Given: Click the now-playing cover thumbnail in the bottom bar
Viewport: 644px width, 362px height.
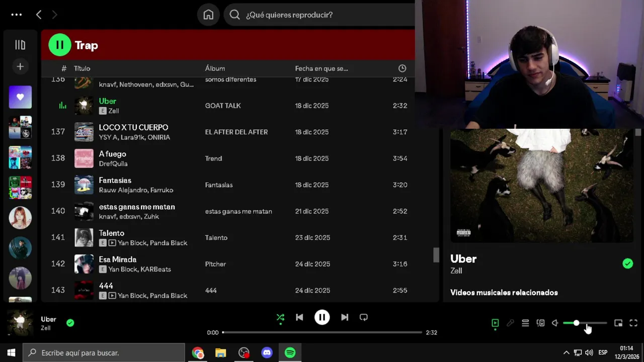Looking at the screenshot, I should (21, 323).
